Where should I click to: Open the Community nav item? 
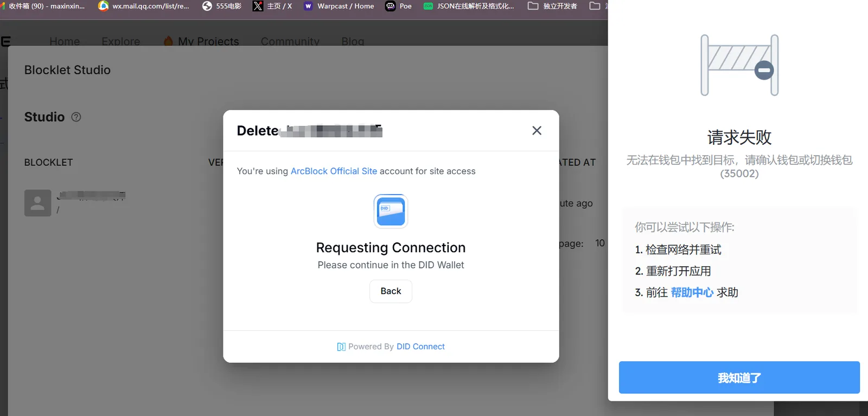point(290,41)
